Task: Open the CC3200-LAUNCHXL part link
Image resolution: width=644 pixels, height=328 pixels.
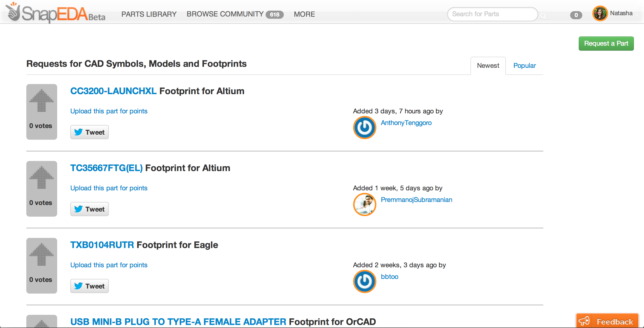Action: point(113,91)
